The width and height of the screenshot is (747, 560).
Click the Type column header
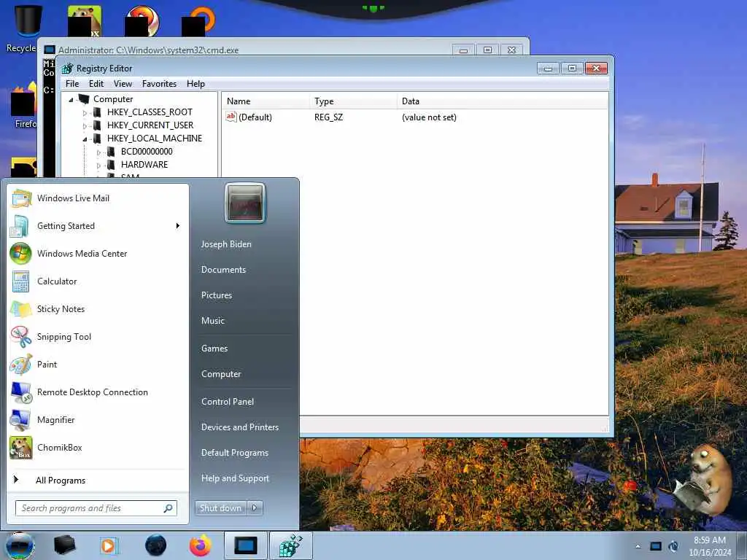pyautogui.click(x=353, y=101)
